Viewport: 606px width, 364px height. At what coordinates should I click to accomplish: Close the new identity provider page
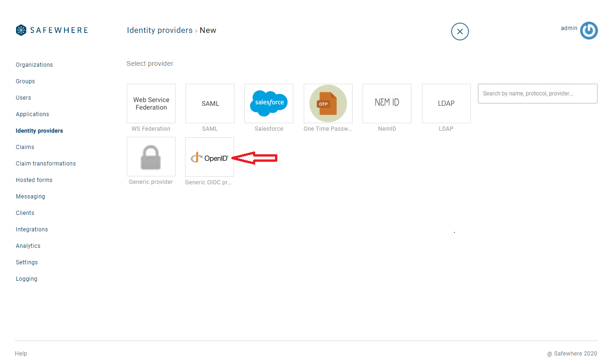(460, 32)
